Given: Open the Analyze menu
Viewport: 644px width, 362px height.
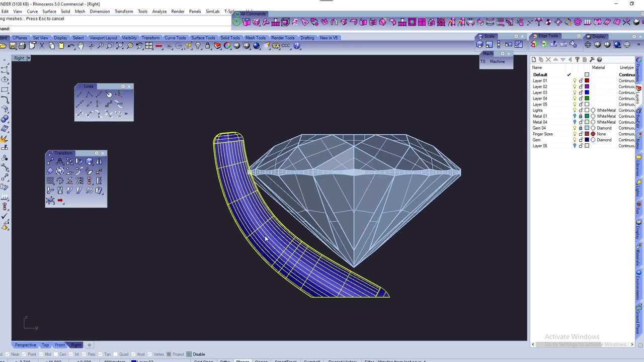Looking at the screenshot, I should coord(159,11).
